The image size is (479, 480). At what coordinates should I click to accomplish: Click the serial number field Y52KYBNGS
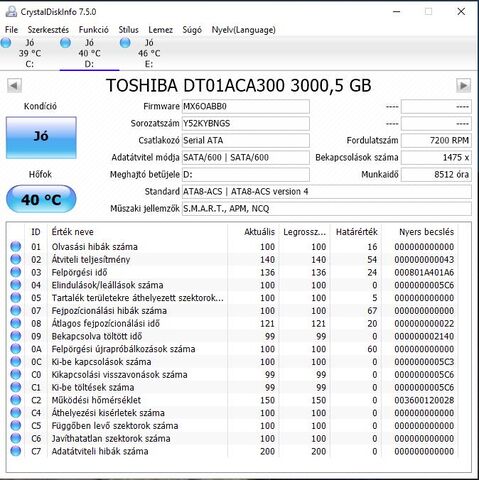click(x=246, y=124)
